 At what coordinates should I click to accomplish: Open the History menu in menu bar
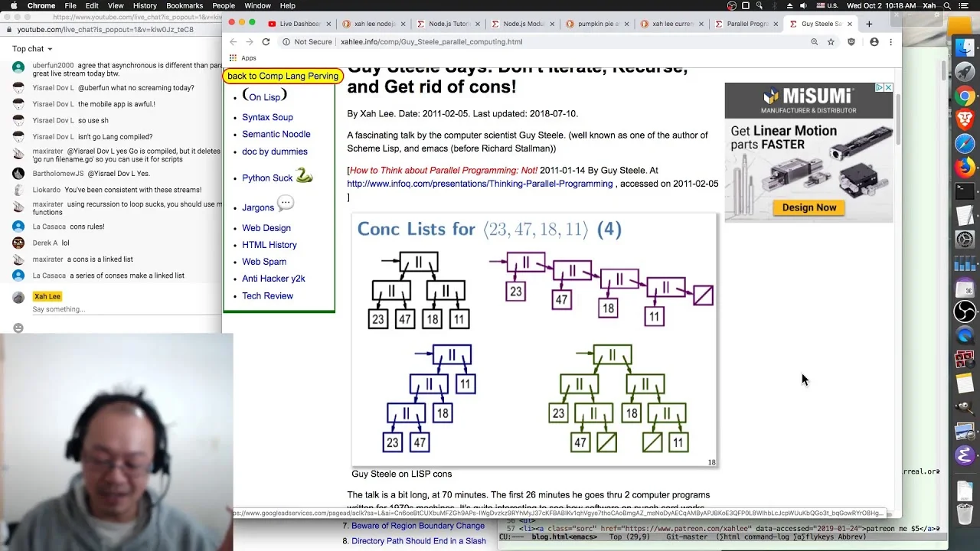point(145,5)
